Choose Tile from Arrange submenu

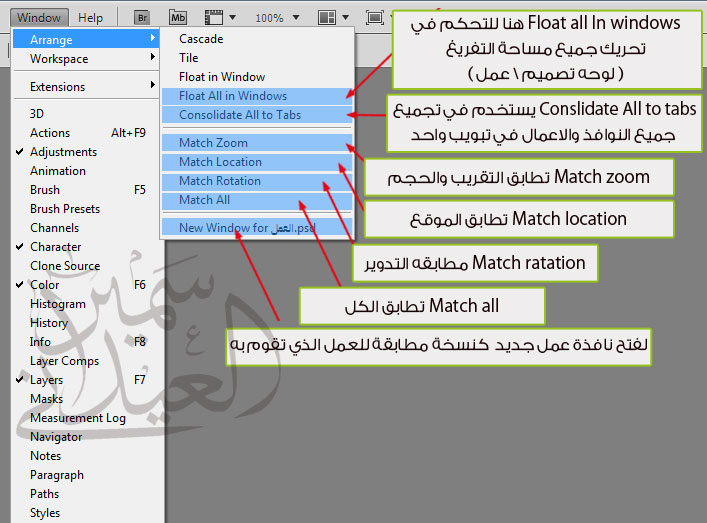pos(257,58)
